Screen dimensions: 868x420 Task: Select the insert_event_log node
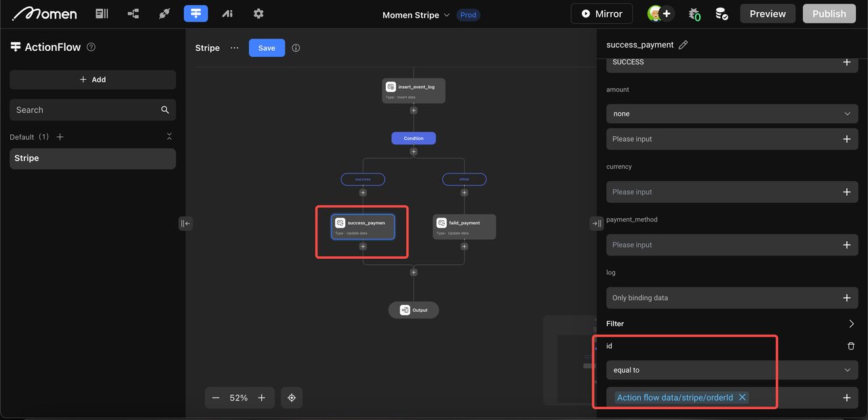414,91
